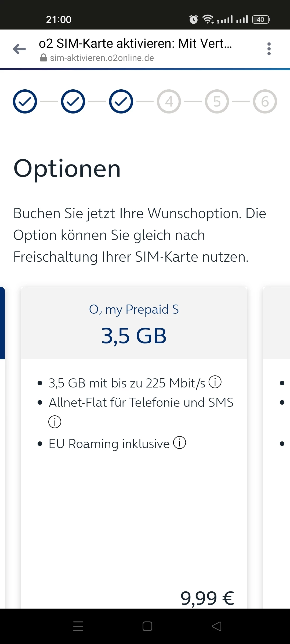
Task: Tap the secure lock icon beside URL
Action: [43, 58]
